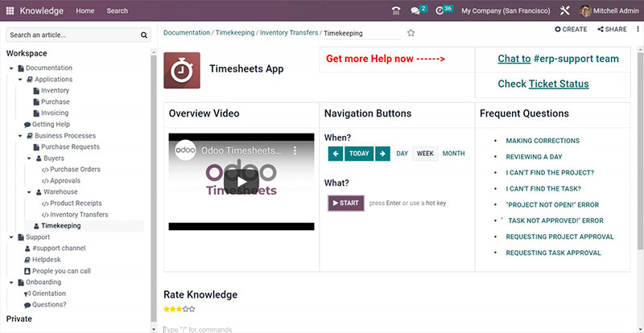Set Rate Knowledge to five stars
Viewport: 644px width, 333px height.
(192, 309)
